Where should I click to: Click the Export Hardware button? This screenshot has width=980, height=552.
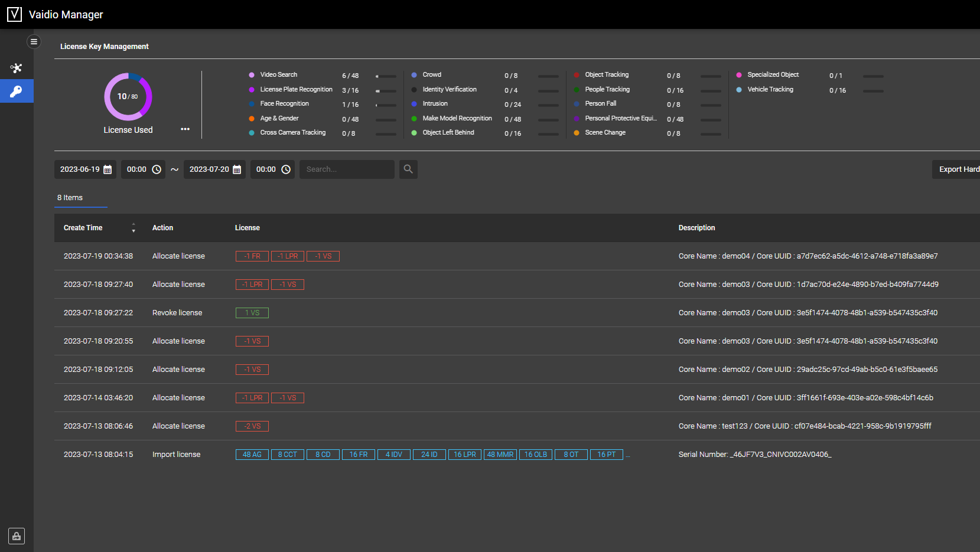tap(957, 169)
